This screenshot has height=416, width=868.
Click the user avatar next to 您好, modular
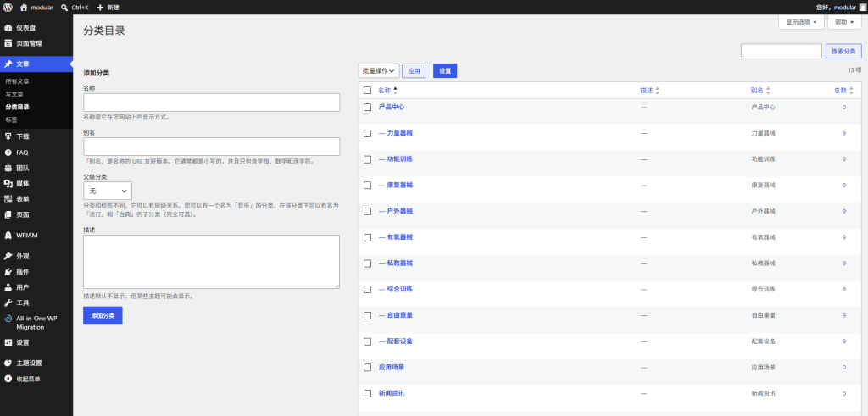click(x=862, y=8)
